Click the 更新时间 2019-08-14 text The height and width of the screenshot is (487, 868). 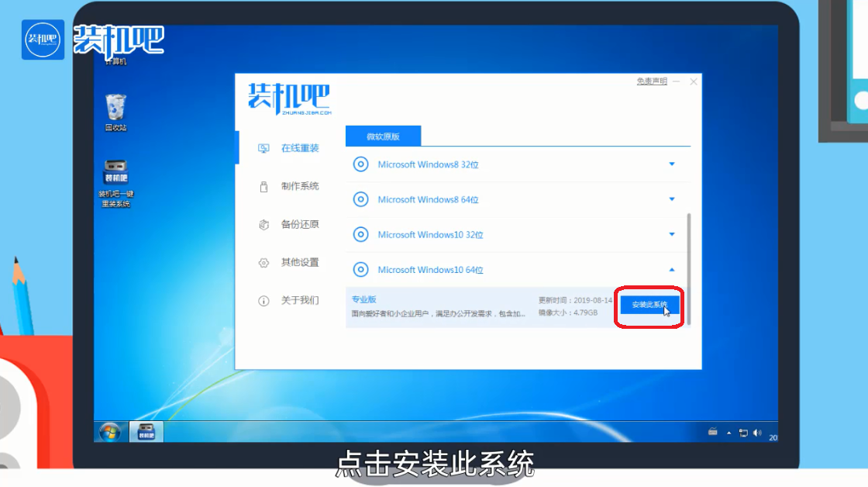coord(575,300)
